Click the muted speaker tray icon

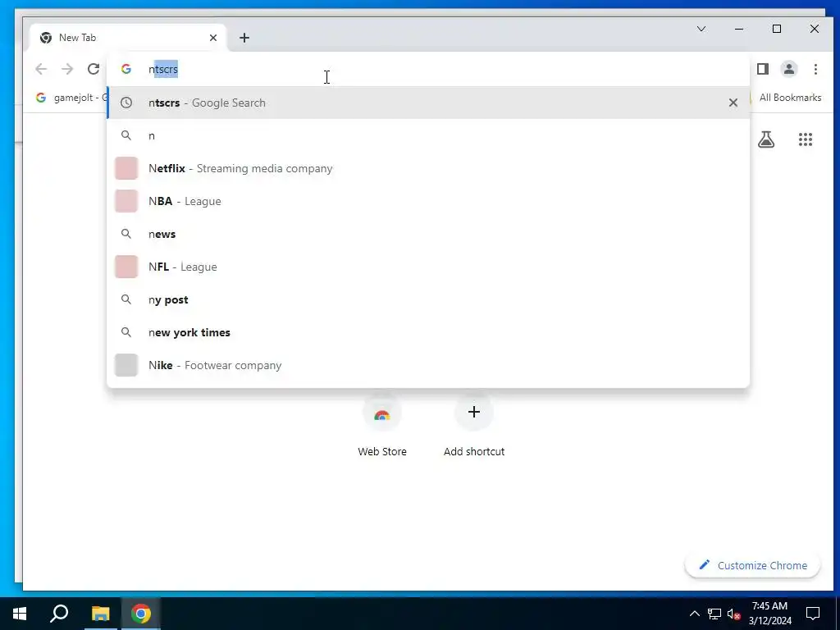(x=733, y=614)
